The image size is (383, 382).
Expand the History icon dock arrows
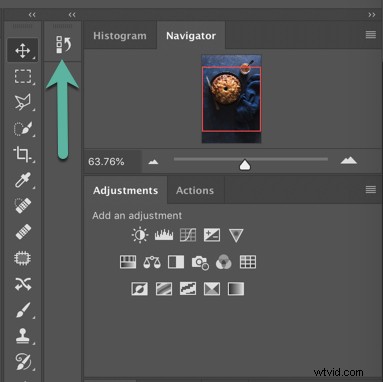(72, 15)
